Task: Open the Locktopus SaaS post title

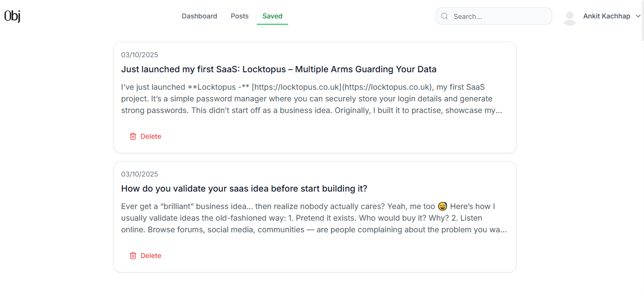Action: 279,69
